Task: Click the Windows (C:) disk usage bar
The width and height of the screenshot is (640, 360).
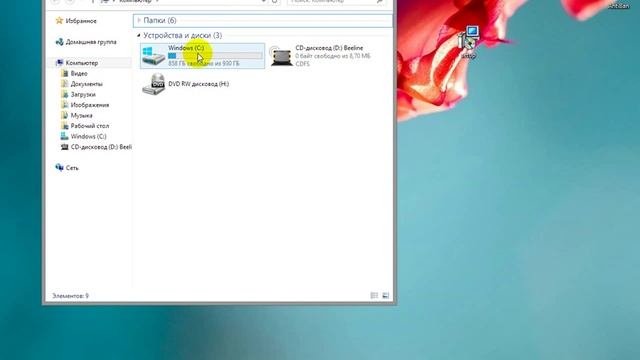Action: click(x=215, y=56)
